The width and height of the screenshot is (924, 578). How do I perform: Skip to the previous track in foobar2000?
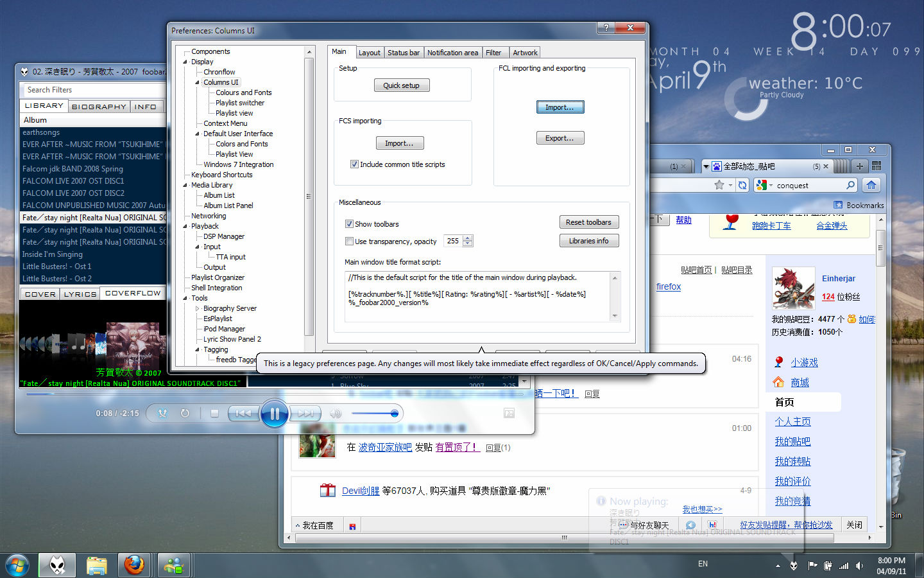coord(243,414)
